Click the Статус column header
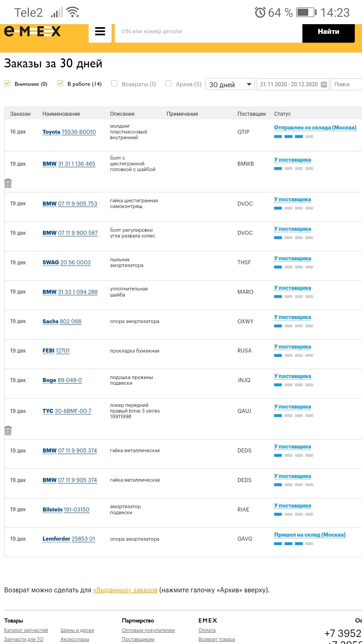The image size is (362, 644). coord(282,114)
